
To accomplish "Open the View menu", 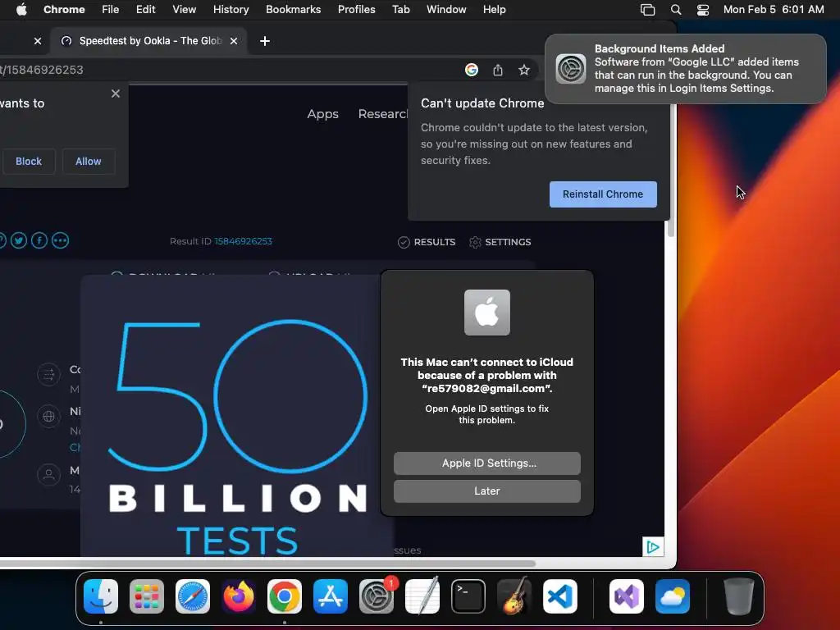I will 185,10.
